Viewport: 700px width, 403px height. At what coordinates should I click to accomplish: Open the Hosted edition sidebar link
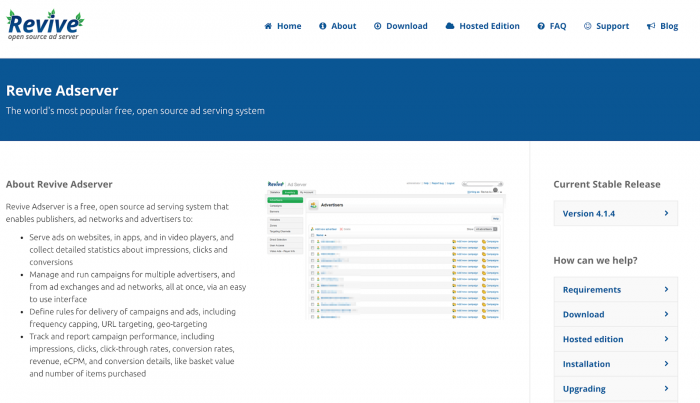click(616, 339)
